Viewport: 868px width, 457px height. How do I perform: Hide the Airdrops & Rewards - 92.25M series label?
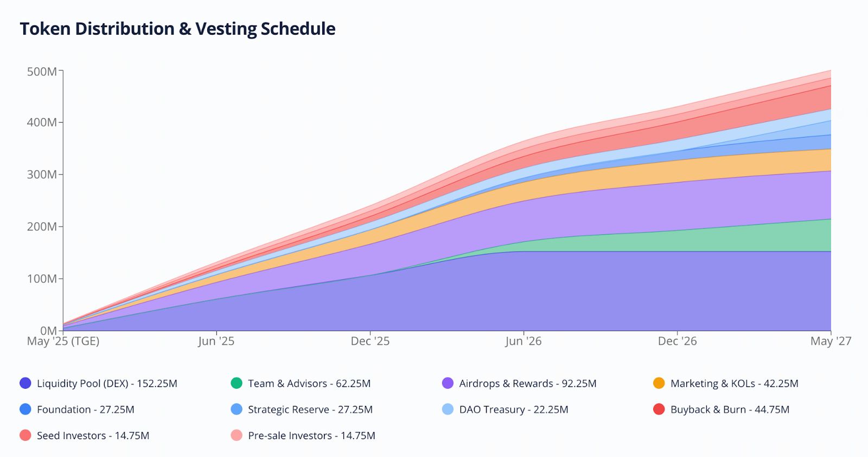point(527,383)
